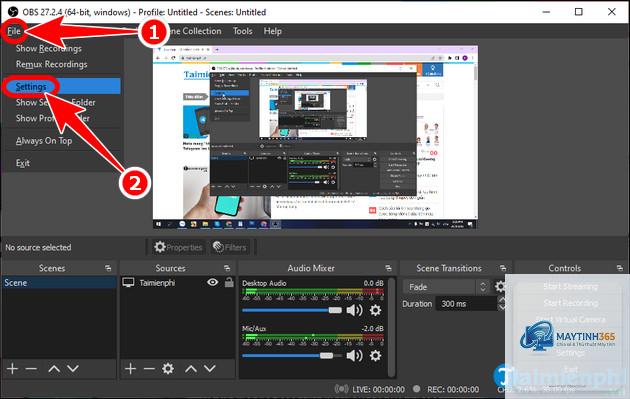Move source up
630x399 pixels.
click(x=191, y=368)
